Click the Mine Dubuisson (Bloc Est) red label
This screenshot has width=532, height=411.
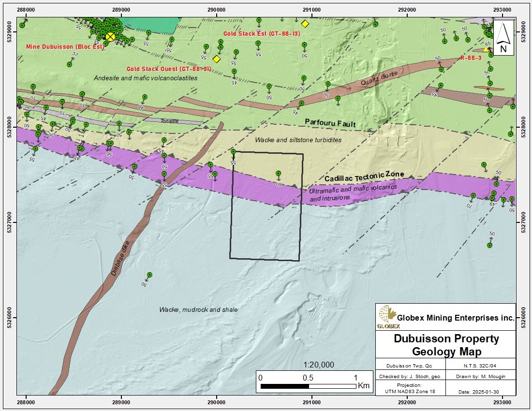pos(65,47)
